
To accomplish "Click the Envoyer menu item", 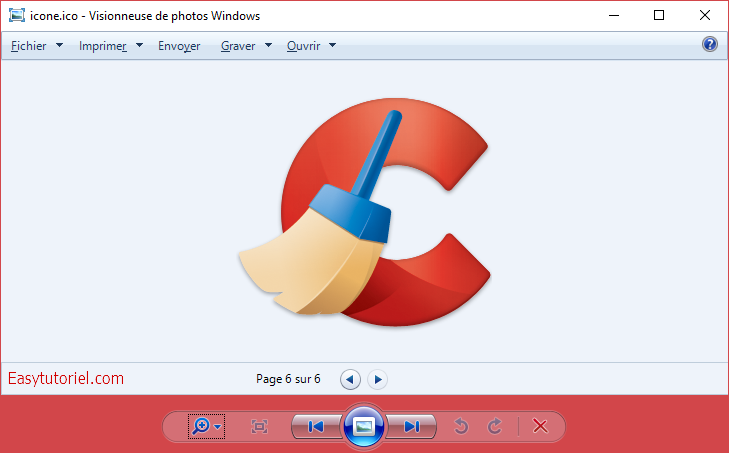I will tap(179, 46).
